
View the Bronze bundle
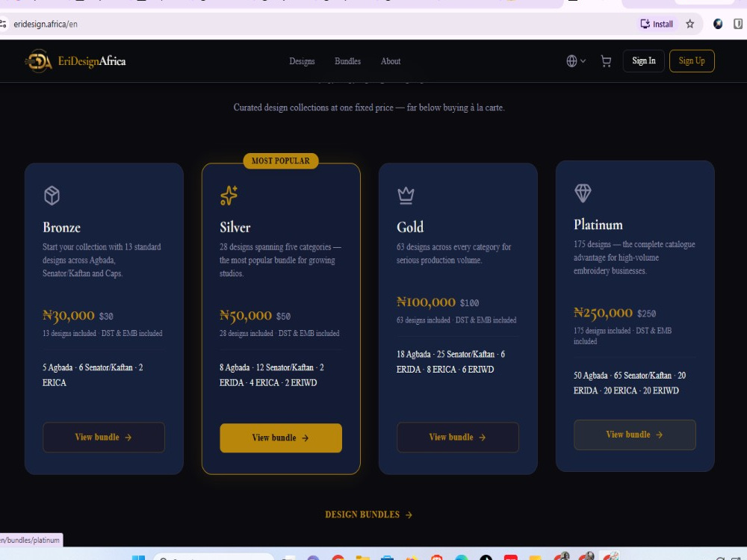pyautogui.click(x=104, y=437)
